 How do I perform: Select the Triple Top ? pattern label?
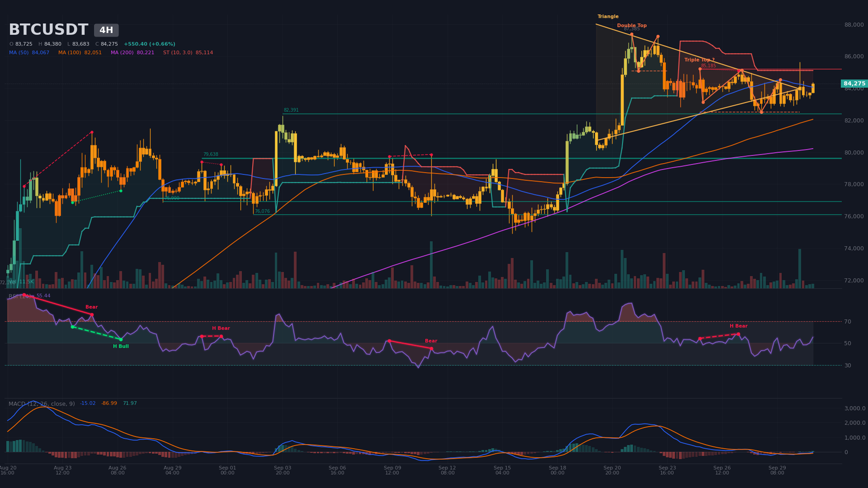[699, 60]
